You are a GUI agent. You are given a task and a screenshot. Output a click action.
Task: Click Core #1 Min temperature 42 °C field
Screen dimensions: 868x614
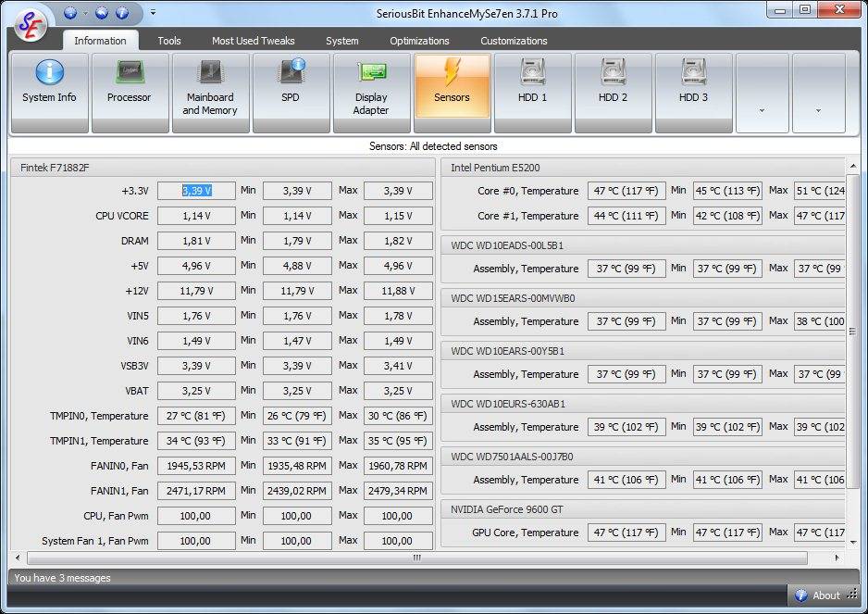tap(727, 216)
